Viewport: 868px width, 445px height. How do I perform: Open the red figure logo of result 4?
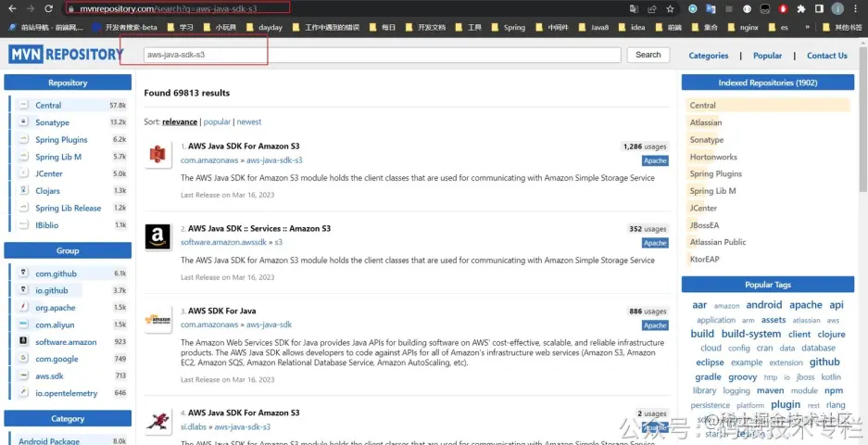click(x=157, y=422)
